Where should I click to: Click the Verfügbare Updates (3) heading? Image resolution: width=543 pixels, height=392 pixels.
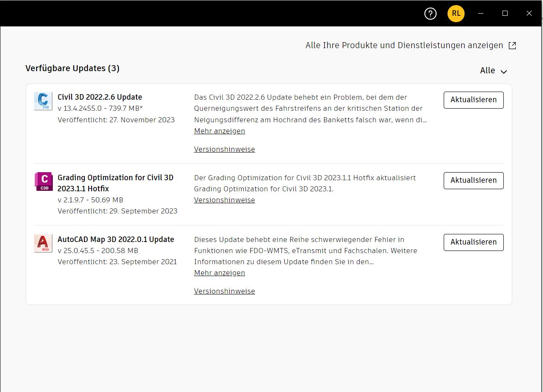(72, 69)
